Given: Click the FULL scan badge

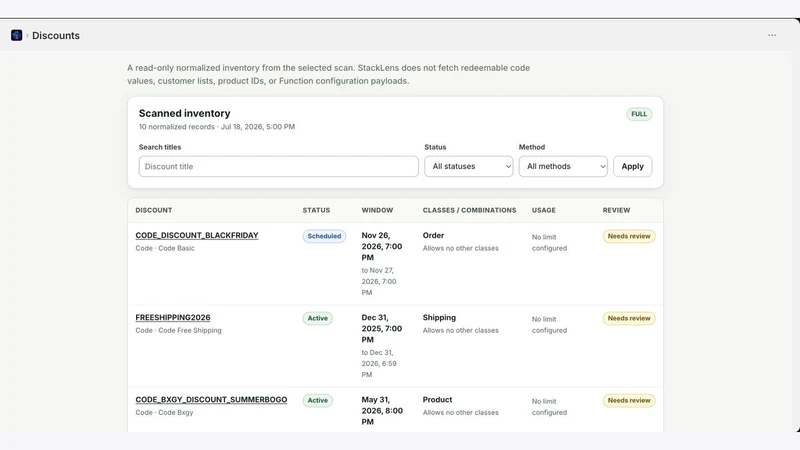Looking at the screenshot, I should (639, 114).
